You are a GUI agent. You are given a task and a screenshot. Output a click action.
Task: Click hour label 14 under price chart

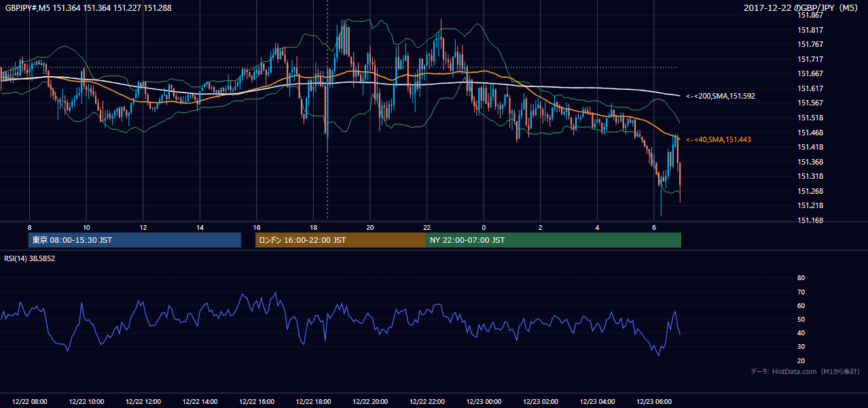[200, 227]
